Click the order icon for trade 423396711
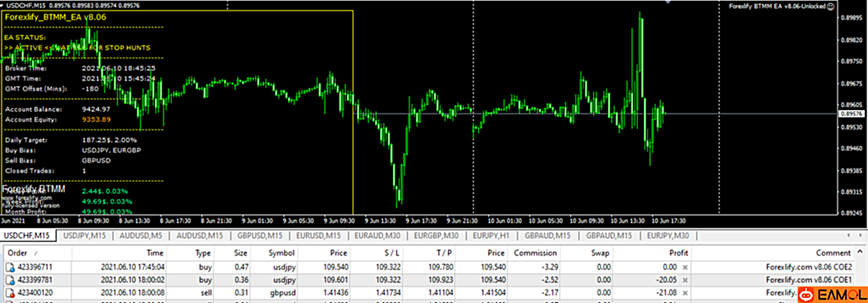868x303 pixels. point(11,266)
